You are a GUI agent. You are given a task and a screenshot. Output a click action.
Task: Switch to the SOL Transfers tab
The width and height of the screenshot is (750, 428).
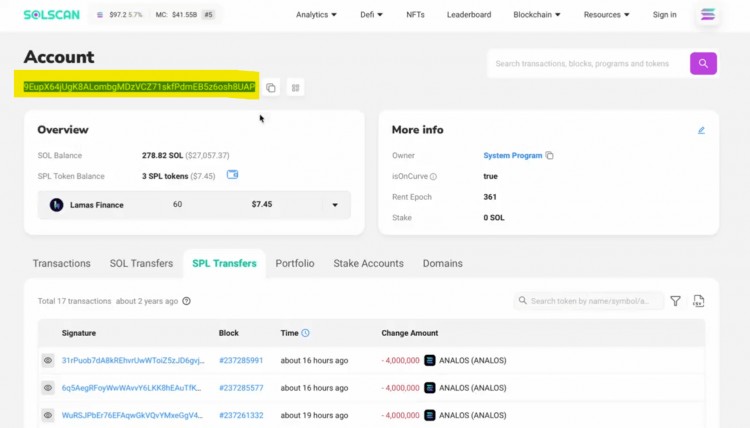(x=141, y=264)
